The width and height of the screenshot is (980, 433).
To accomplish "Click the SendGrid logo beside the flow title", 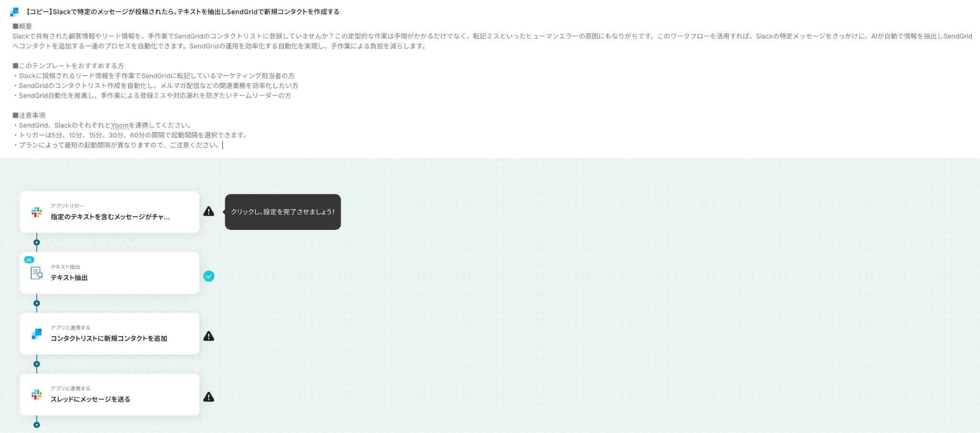I will coord(14,12).
